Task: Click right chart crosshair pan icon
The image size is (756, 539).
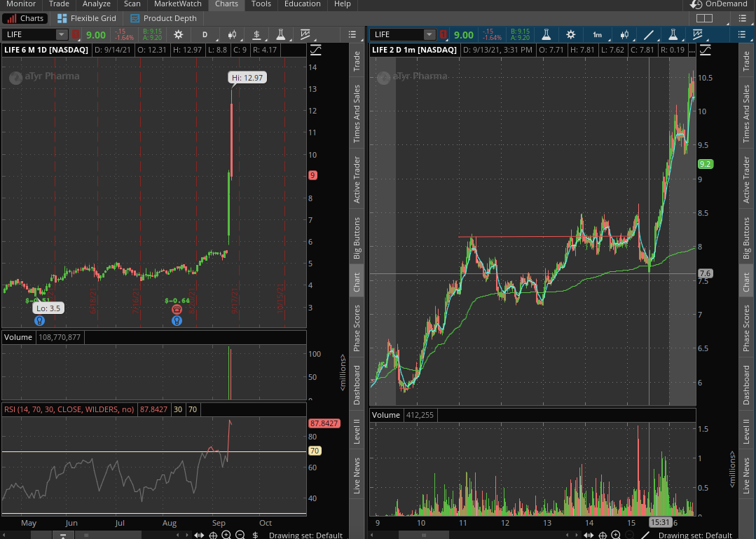Action: tap(602, 535)
